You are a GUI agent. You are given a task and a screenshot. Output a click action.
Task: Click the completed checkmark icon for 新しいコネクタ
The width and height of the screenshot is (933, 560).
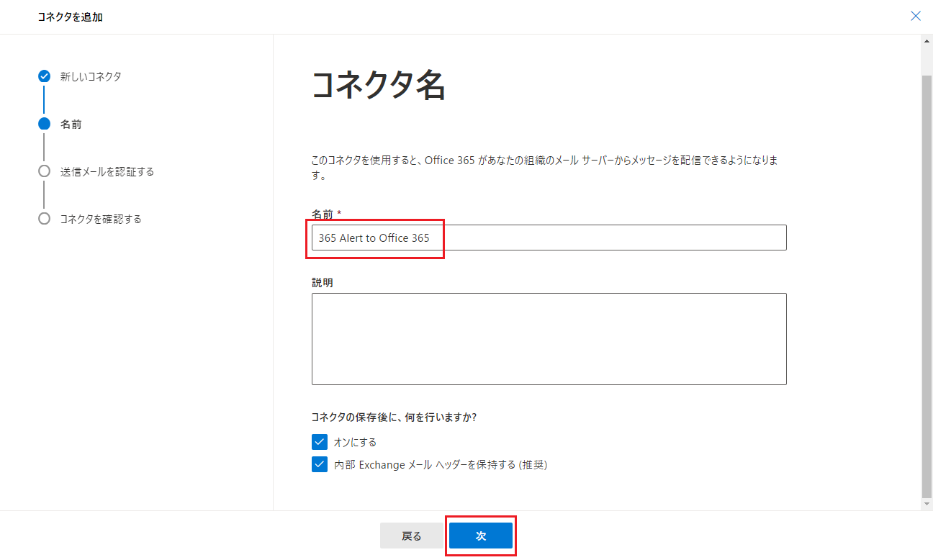tap(44, 76)
